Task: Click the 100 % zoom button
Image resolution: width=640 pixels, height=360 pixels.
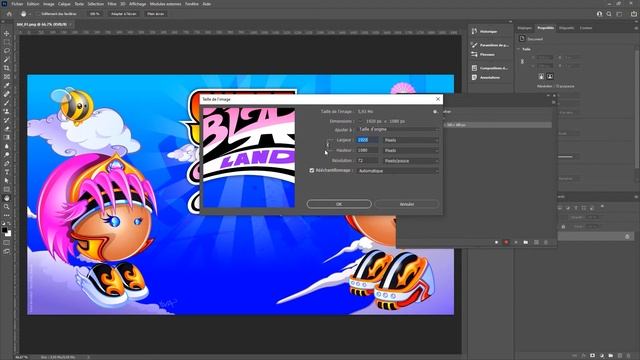Action: click(x=95, y=14)
